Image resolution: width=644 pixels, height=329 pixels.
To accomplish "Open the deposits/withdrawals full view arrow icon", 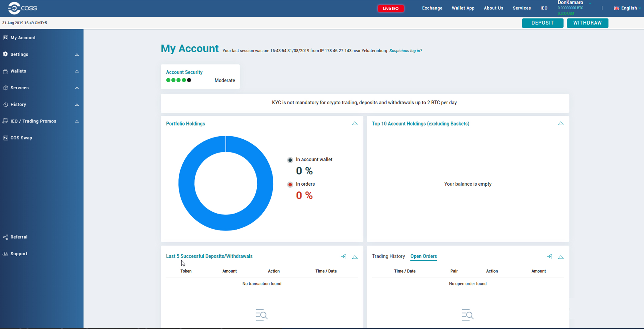I will tap(343, 257).
